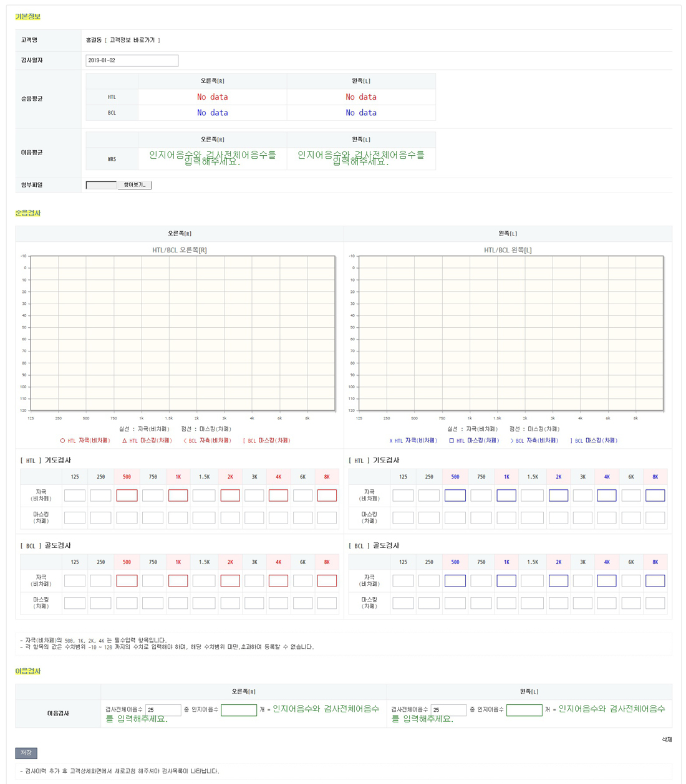Toggle blue BCL 자극(비차폐) legend on left chart
The width and height of the screenshot is (686, 784).
pyautogui.click(x=534, y=441)
